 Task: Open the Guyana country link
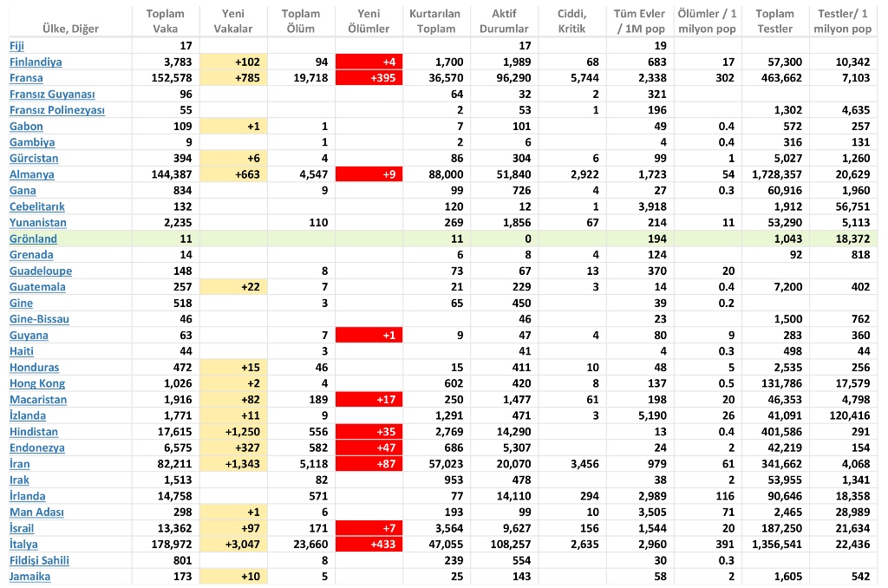pos(29,336)
